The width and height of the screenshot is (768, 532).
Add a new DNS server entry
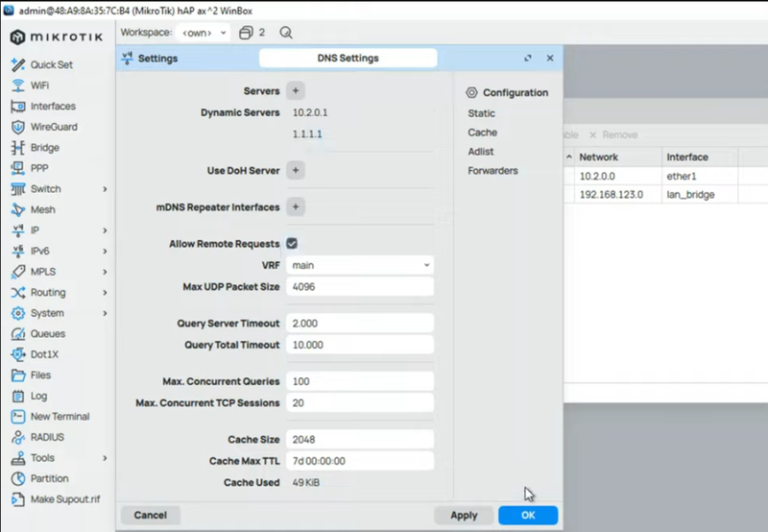tap(296, 90)
